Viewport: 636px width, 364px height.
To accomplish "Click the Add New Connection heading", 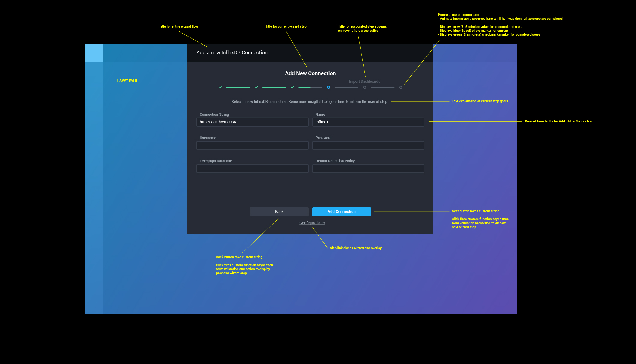I will tap(310, 73).
